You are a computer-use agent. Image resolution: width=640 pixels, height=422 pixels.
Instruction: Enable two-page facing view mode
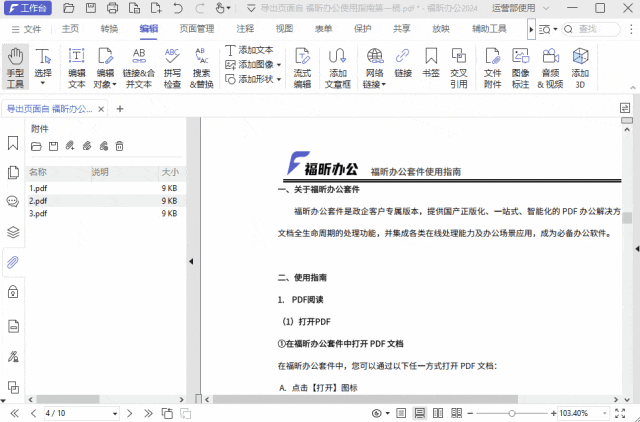[x=438, y=414]
